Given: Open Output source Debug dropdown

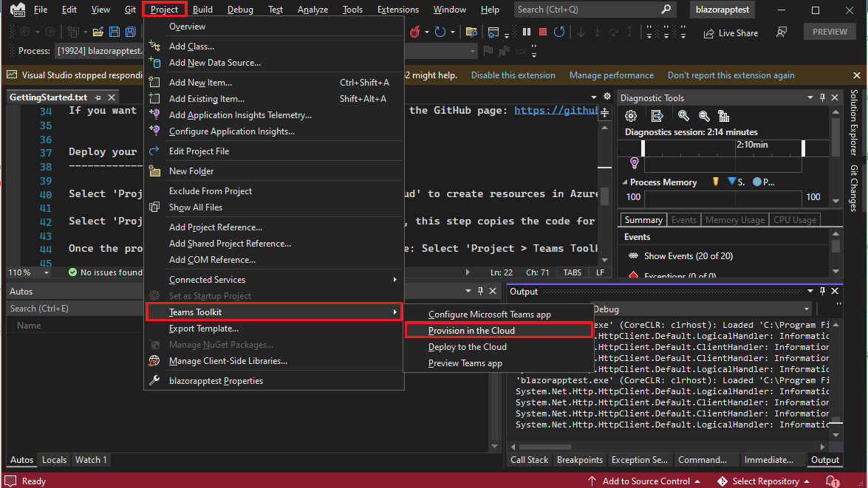Looking at the screenshot, I should [807, 309].
